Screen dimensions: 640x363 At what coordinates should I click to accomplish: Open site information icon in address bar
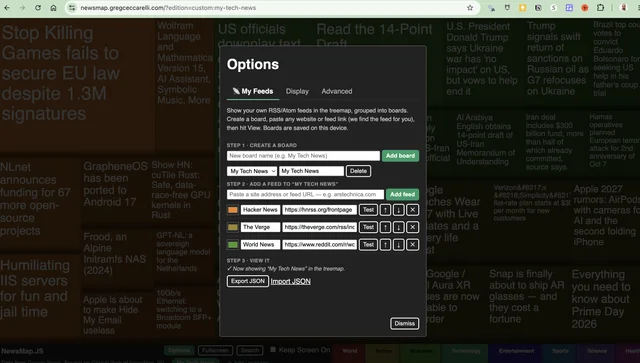(72, 8)
